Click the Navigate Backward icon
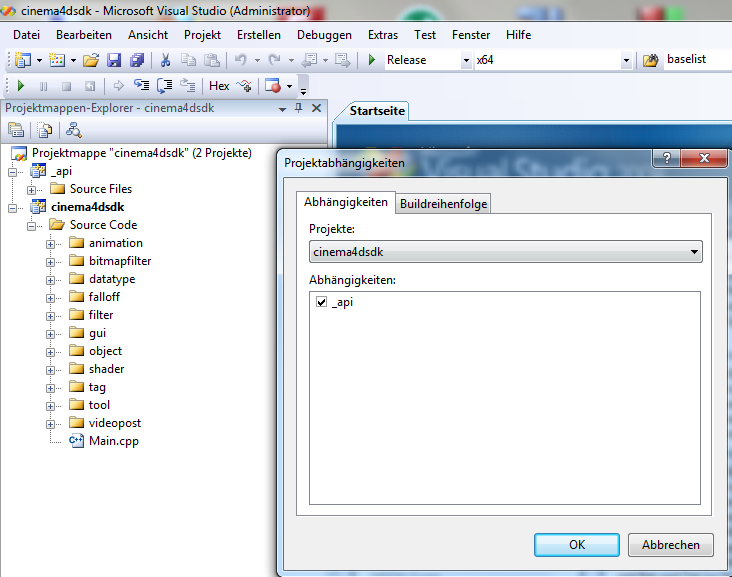The height and width of the screenshot is (577, 732). pyautogui.click(x=309, y=60)
